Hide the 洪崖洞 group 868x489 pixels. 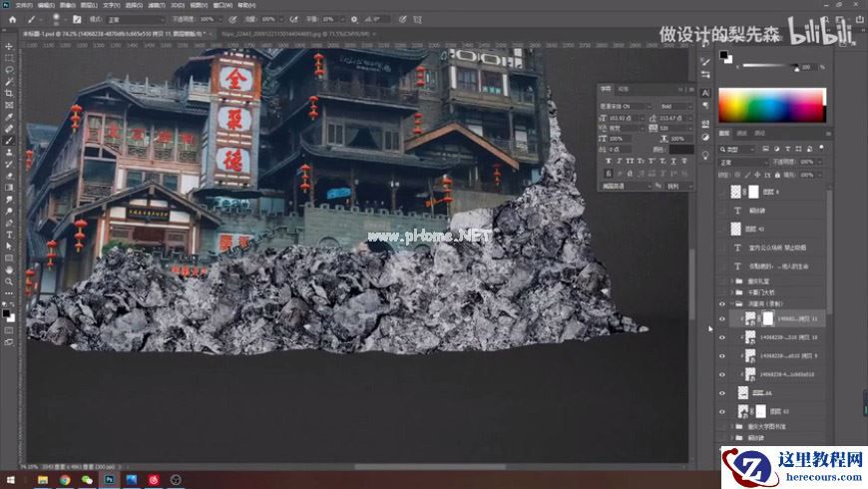[722, 304]
